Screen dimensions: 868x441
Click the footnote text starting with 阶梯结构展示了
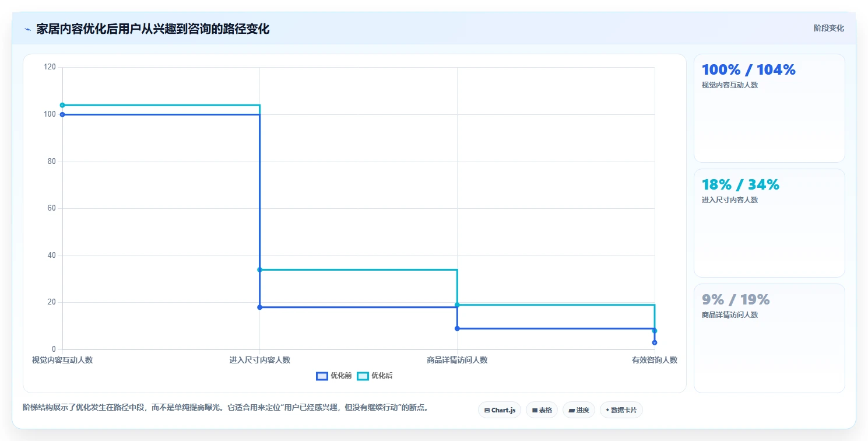pyautogui.click(x=226, y=408)
